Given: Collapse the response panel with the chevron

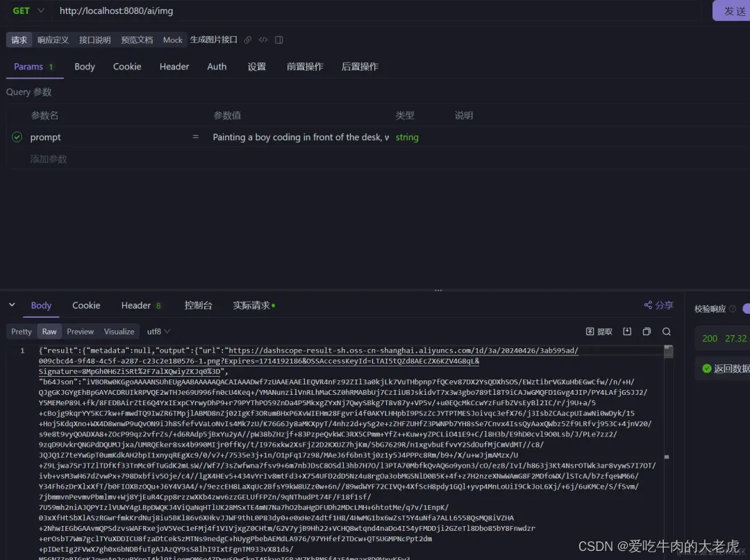Looking at the screenshot, I should click(12, 305).
